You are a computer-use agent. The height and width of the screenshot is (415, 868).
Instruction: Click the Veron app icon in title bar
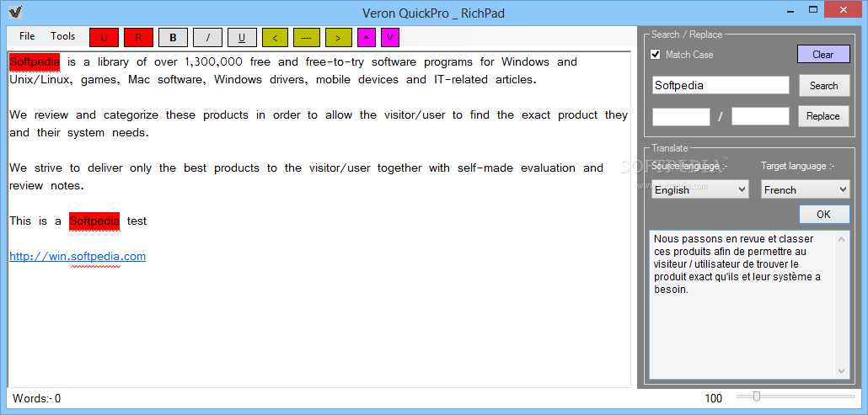tap(15, 12)
